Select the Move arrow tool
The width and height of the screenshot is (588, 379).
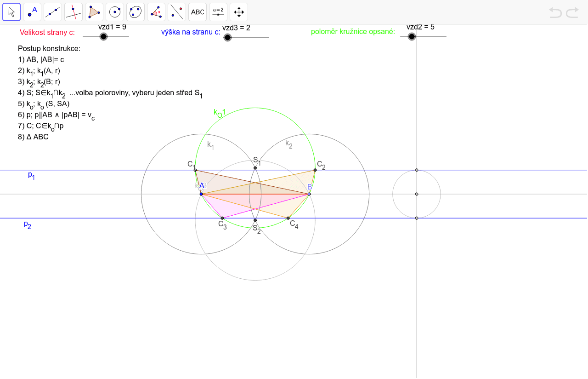(11, 12)
